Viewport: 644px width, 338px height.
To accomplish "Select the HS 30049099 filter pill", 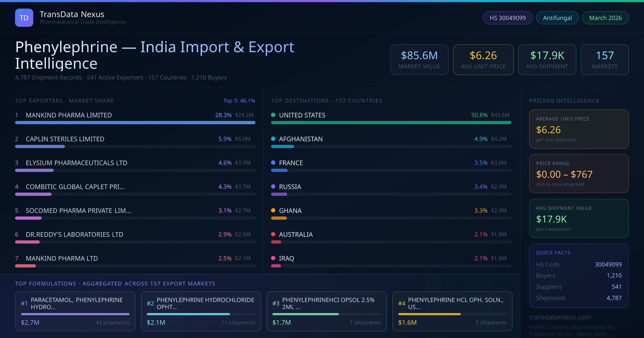I will [x=507, y=18].
